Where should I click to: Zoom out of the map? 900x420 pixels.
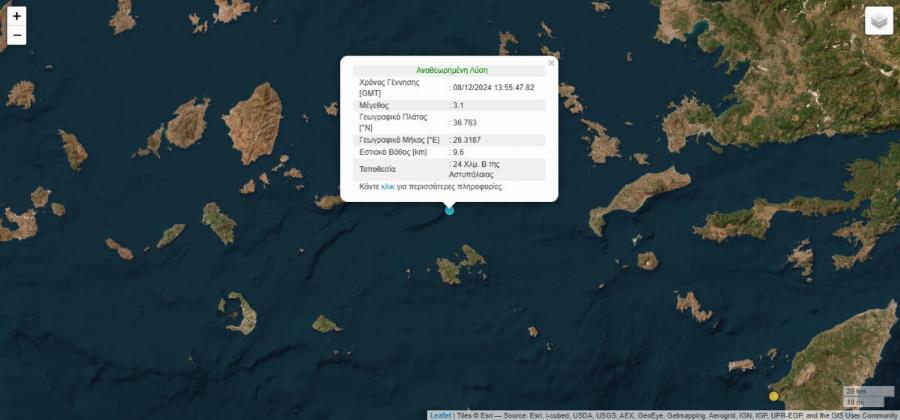(x=16, y=36)
